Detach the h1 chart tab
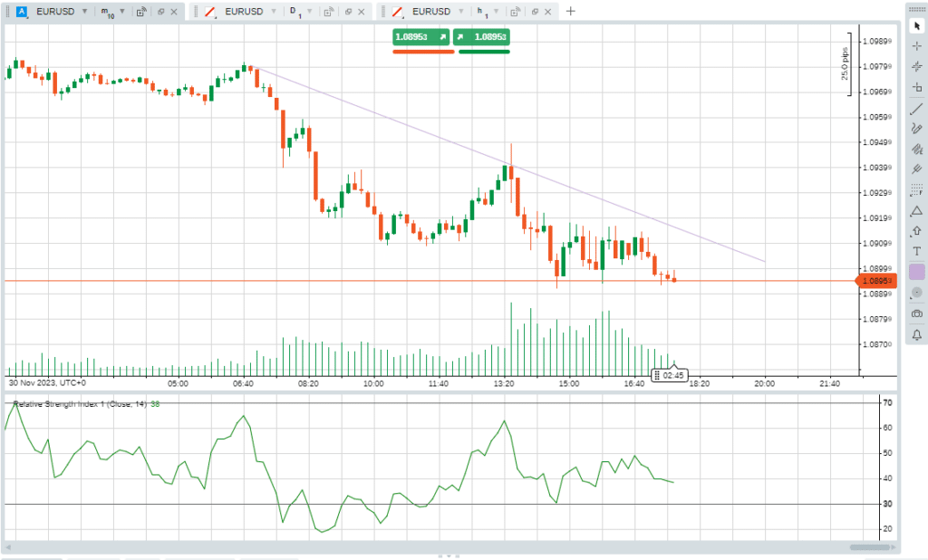This screenshot has height=560, width=928. pyautogui.click(x=535, y=11)
